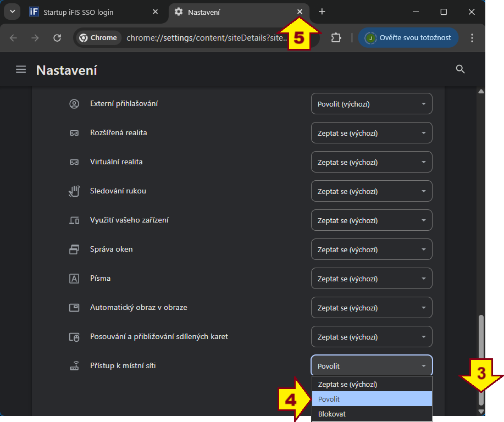This screenshot has width=504, height=422.
Task: Reload the page with refresh icon
Action: coord(57,38)
